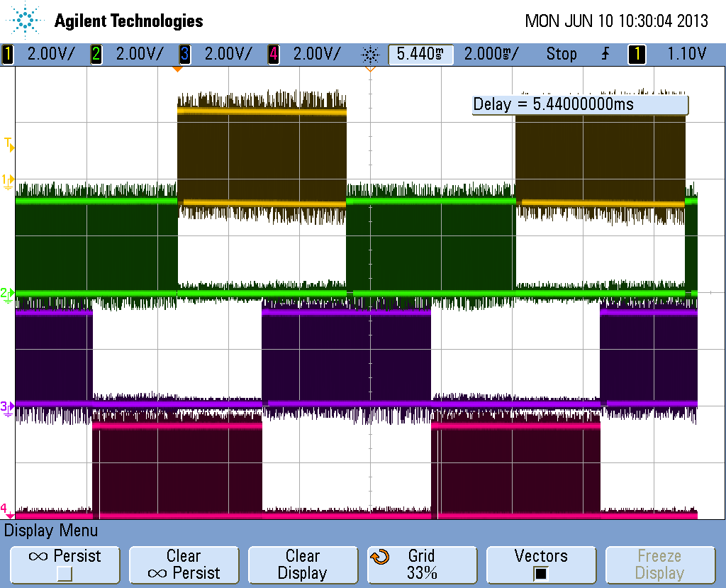Click the horizontal delay snowflake icon
726x588 pixels.
(x=370, y=55)
